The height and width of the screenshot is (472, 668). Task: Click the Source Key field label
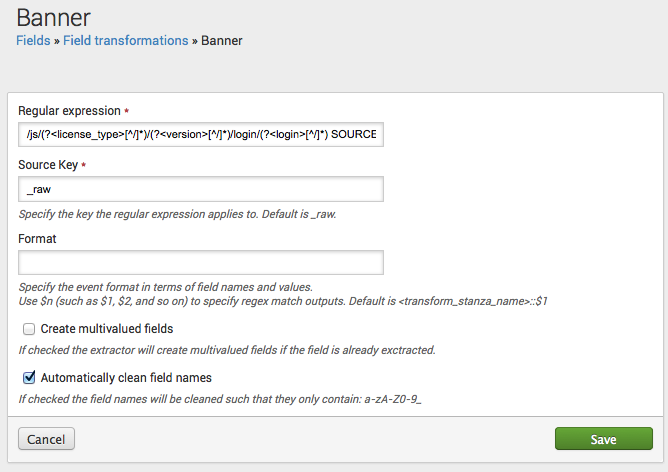[48, 165]
